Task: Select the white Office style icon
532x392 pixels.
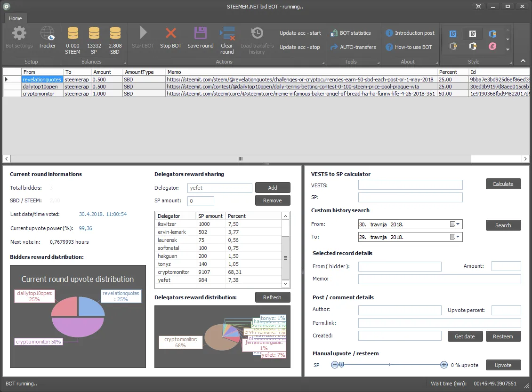Action: (473, 46)
